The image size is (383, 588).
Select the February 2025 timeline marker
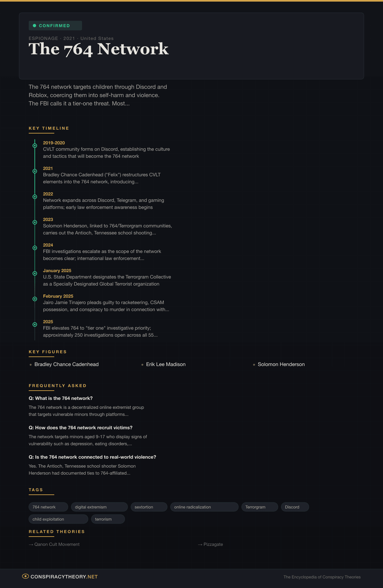coord(35,299)
